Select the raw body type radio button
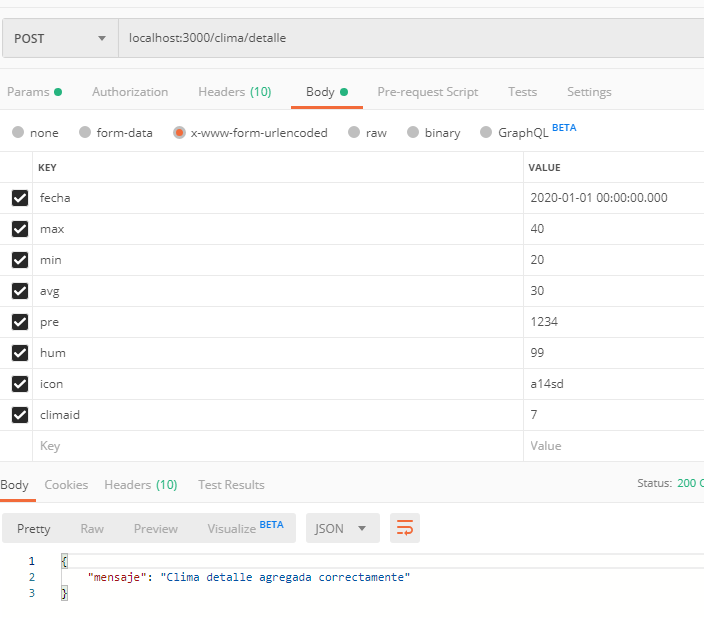The height and width of the screenshot is (618, 704). coord(353,132)
